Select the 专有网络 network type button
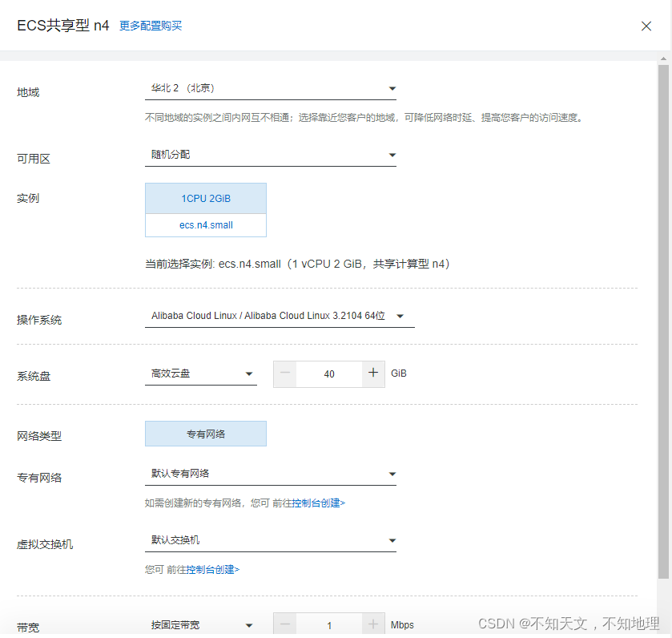The width and height of the screenshot is (672, 638). (x=206, y=434)
